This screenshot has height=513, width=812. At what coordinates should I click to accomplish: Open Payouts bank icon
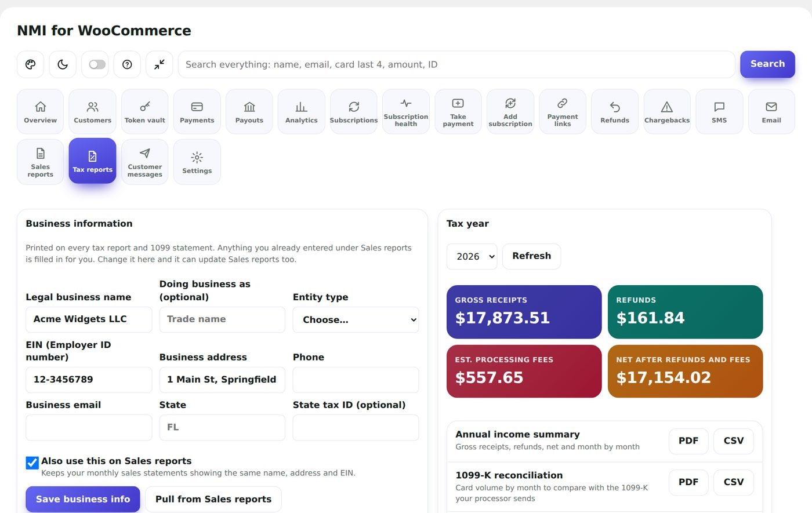pyautogui.click(x=249, y=112)
